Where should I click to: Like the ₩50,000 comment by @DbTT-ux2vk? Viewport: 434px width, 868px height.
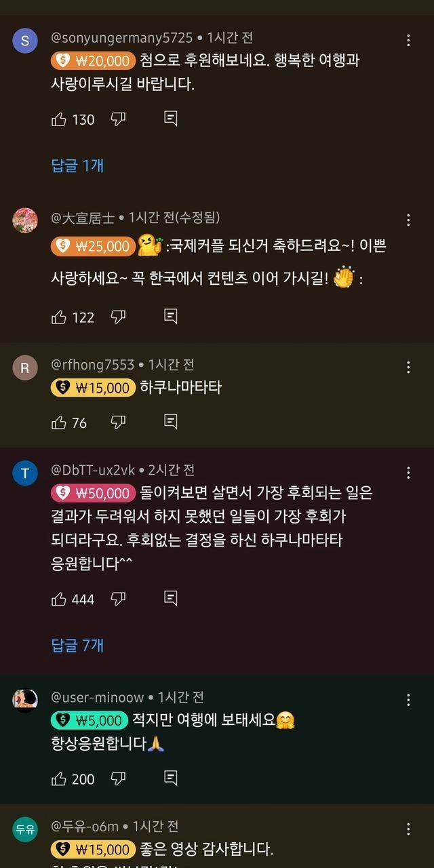pos(59,599)
